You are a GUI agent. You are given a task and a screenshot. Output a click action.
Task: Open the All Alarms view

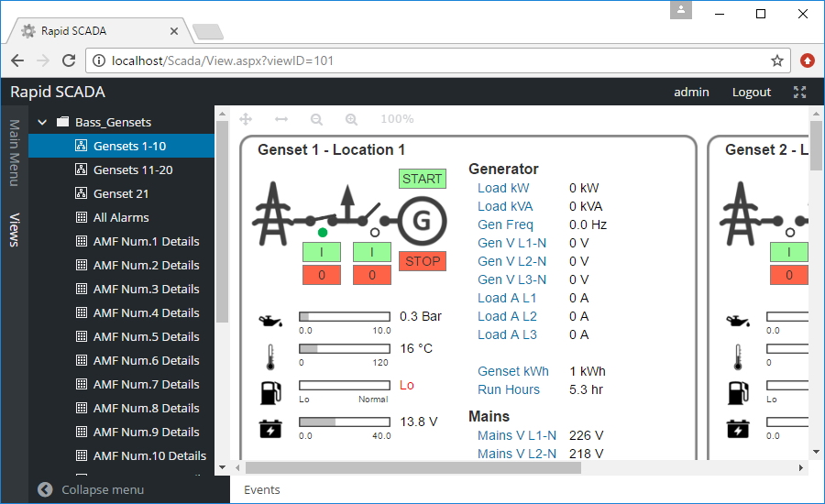point(120,217)
